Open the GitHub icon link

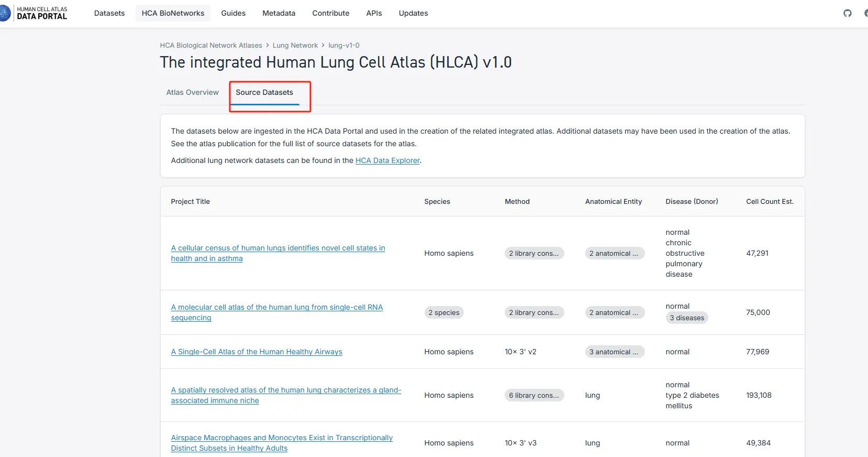(847, 13)
